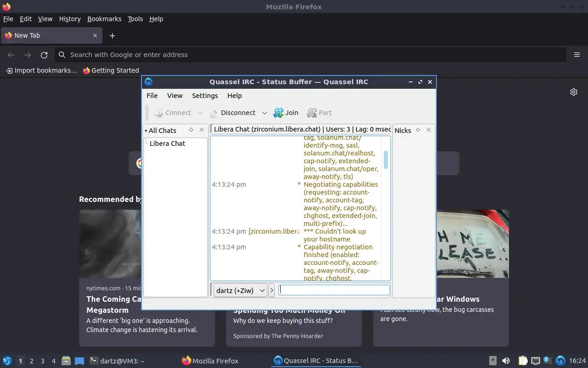Open Firefox Bookmarks menu
This screenshot has width=588, height=368.
pyautogui.click(x=104, y=19)
